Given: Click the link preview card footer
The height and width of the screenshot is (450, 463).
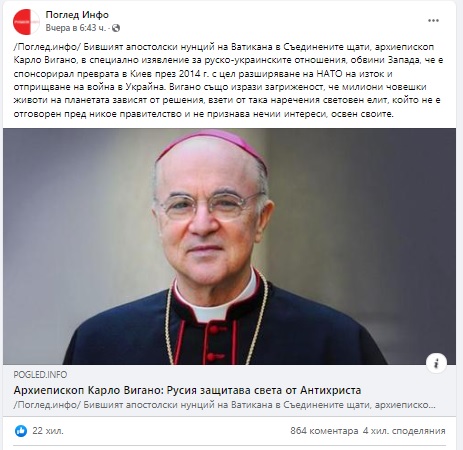Looking at the screenshot, I should 229,390.
